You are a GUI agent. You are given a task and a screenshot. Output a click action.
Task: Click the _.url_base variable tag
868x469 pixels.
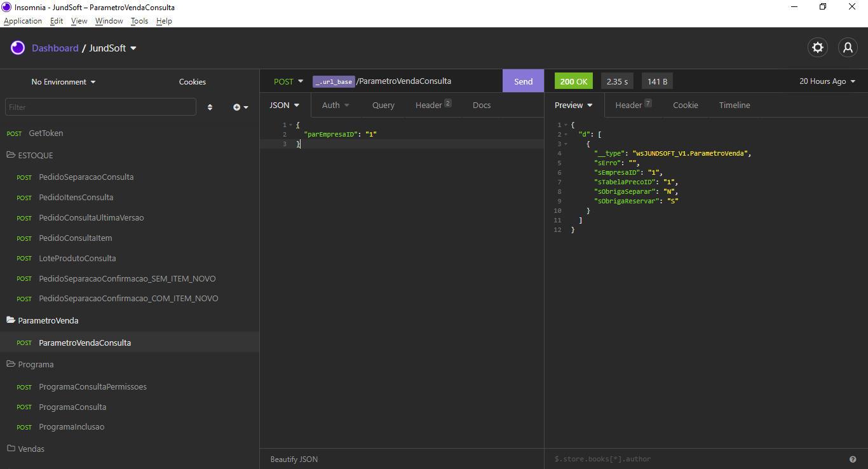(334, 81)
